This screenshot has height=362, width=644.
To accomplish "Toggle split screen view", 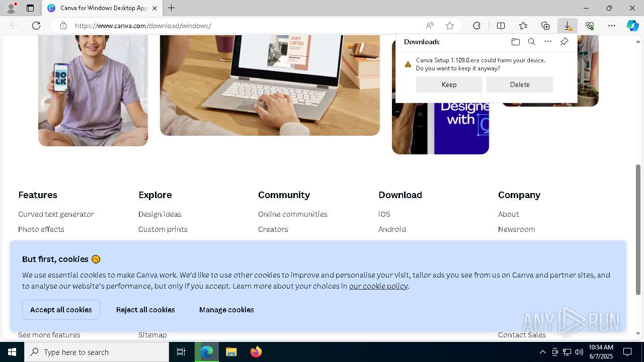I will (501, 26).
